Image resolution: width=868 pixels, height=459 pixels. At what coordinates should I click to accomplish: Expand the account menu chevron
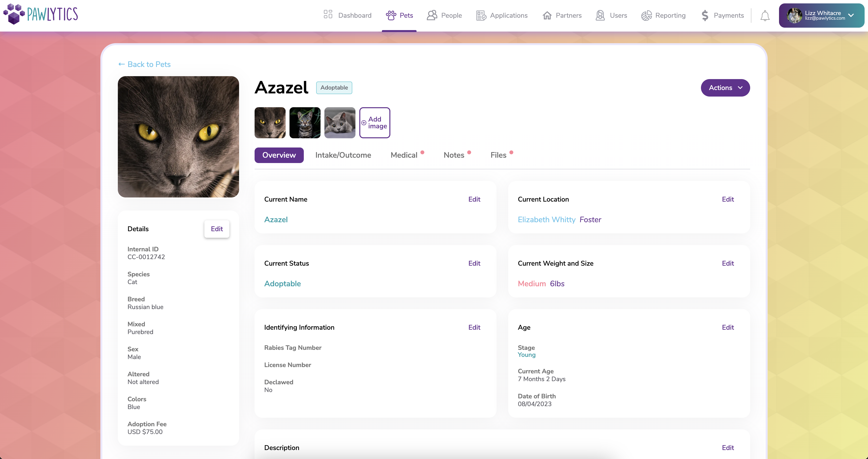(x=852, y=15)
